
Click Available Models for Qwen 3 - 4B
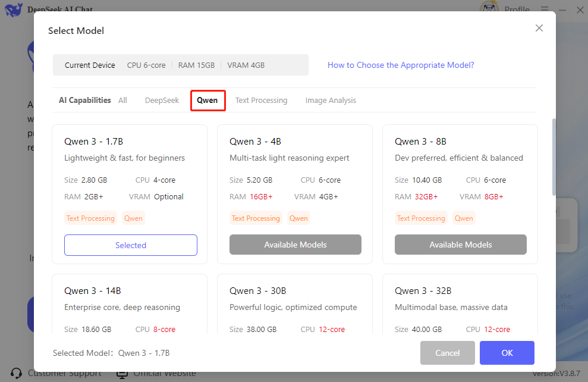(x=295, y=245)
